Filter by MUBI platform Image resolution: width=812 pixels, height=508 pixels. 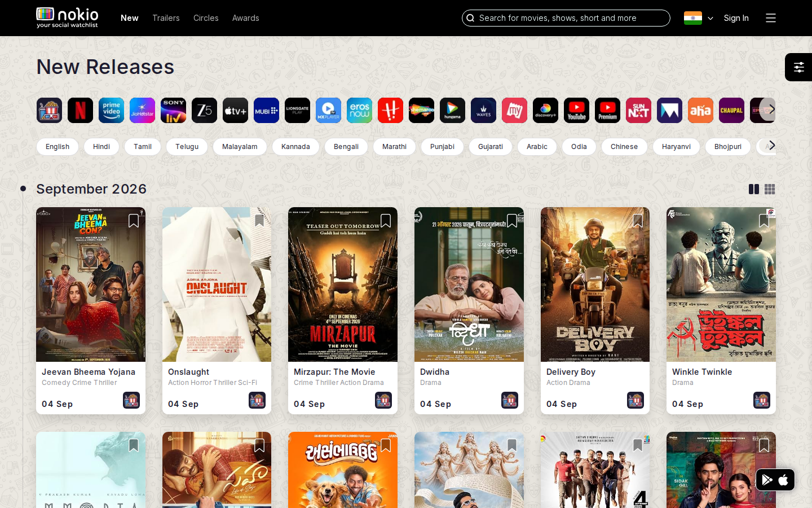coord(266,111)
